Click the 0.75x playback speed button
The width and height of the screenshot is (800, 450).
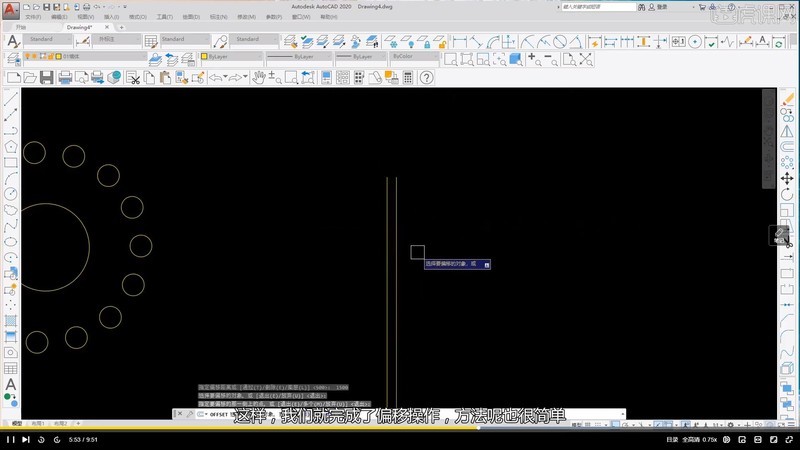tap(709, 439)
